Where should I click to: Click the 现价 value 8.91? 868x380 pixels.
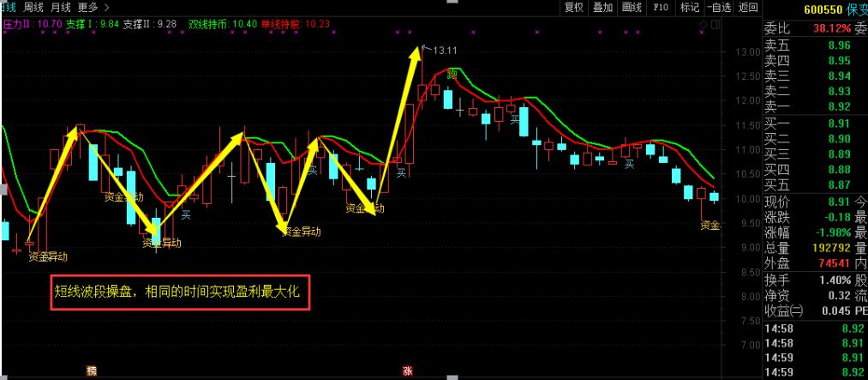839,202
